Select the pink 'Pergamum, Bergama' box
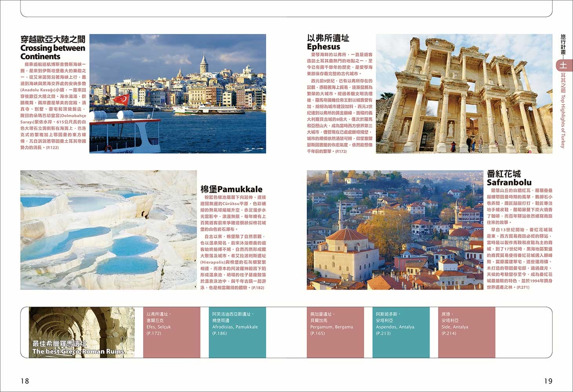The height and width of the screenshot is (392, 573). point(335,332)
